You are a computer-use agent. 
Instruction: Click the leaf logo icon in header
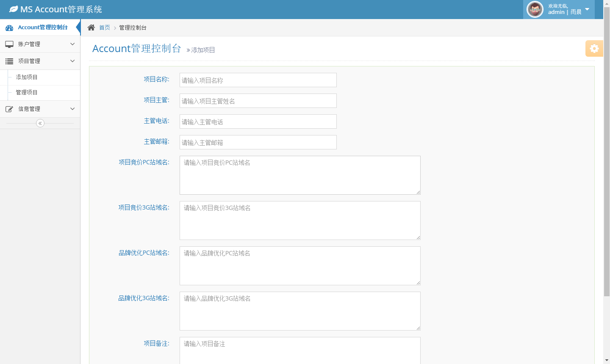click(x=14, y=9)
